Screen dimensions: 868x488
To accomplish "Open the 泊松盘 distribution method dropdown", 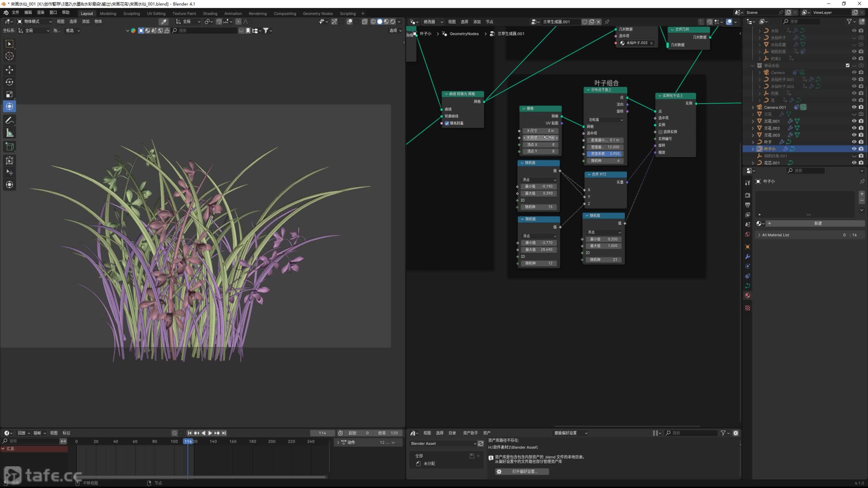I will tap(606, 120).
